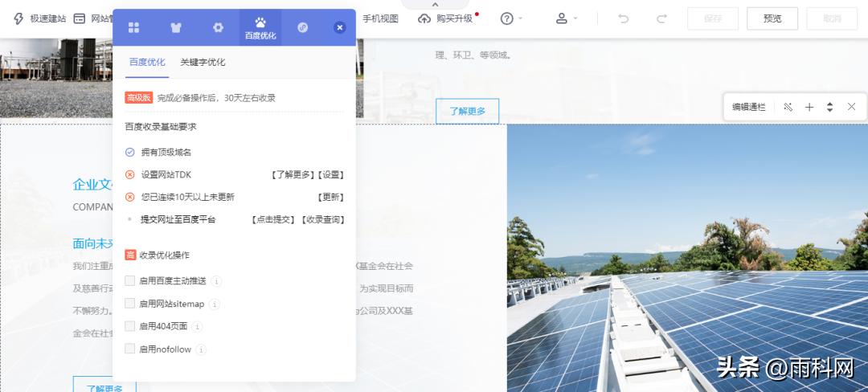
Task: Click the error icon beside 设置网站TDK
Action: coord(129,175)
